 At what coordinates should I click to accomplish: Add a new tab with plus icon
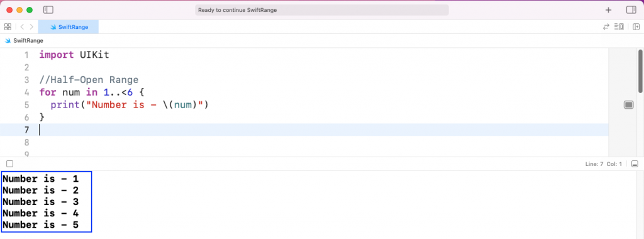coord(608,10)
